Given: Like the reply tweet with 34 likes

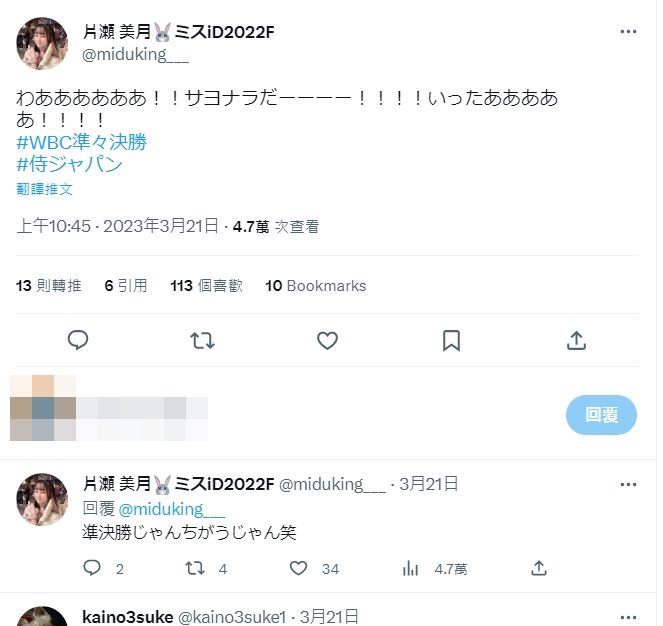Looking at the screenshot, I should 298,568.
